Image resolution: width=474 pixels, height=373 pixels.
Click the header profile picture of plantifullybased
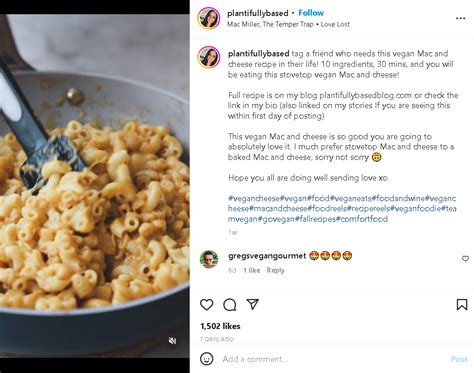tap(209, 18)
